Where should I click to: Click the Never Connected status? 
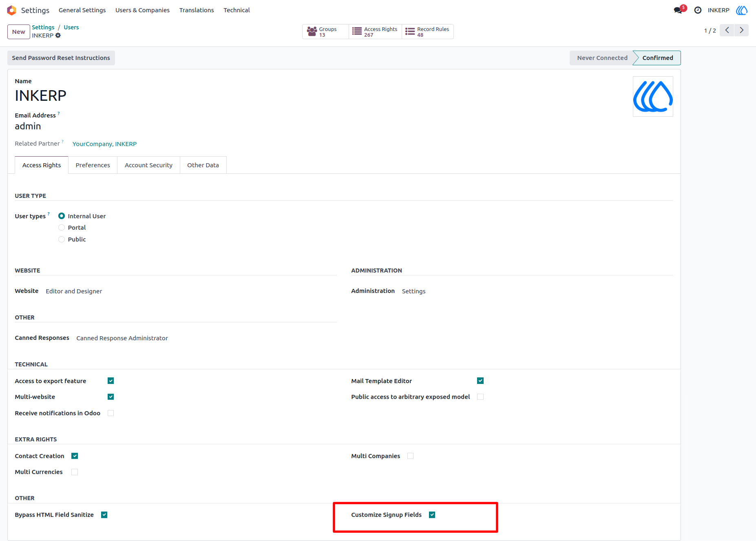point(602,58)
